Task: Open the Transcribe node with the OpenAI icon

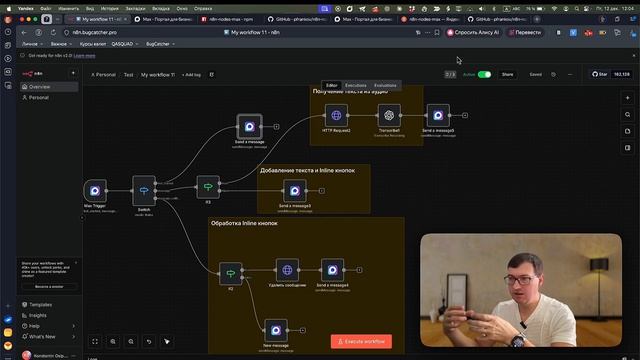Action: 389,116
